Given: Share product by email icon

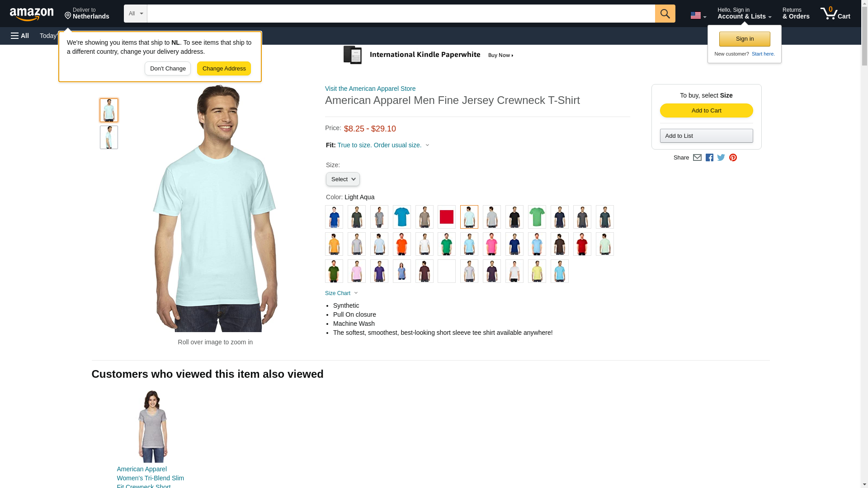Looking at the screenshot, I should [x=697, y=158].
